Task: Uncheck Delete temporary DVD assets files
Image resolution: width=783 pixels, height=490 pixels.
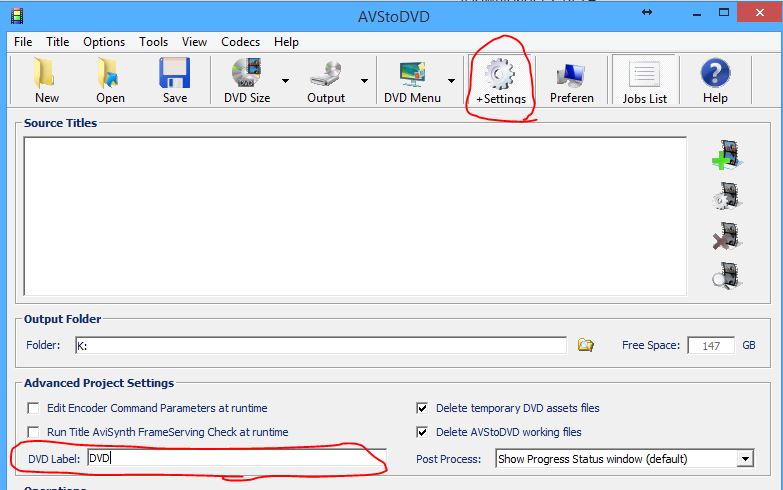Action: [x=422, y=408]
